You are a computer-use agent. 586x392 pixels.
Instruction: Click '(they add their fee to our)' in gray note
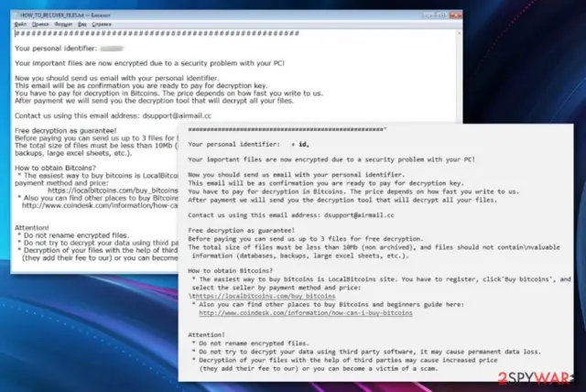[x=319, y=368]
